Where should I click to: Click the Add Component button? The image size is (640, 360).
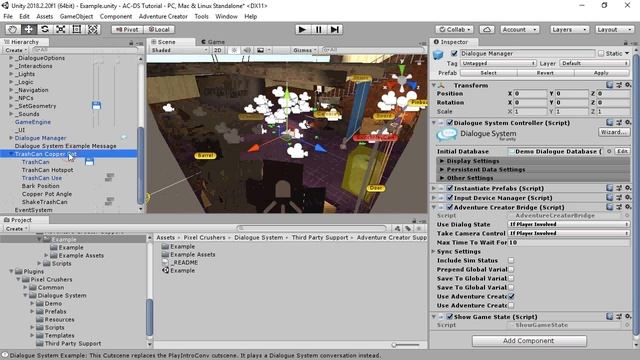point(529,340)
